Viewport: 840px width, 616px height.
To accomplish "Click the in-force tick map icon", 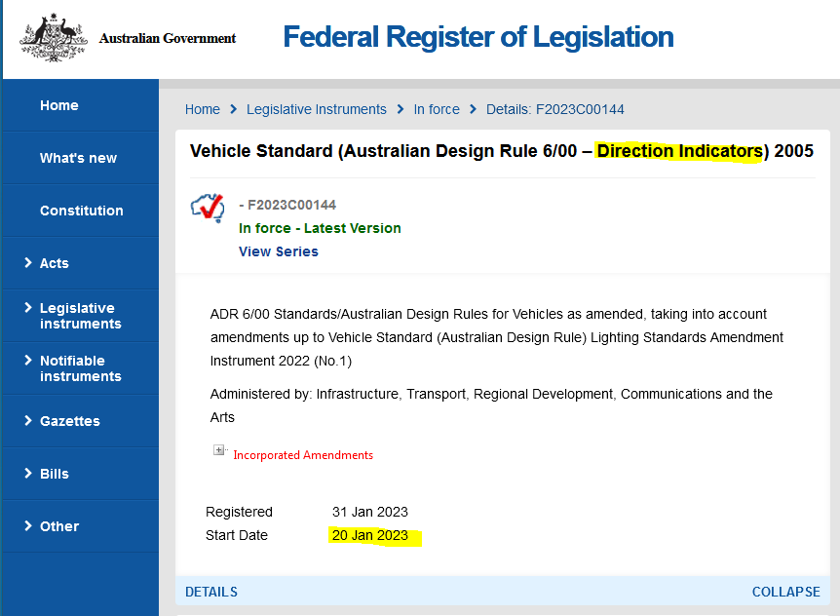I will pyautogui.click(x=208, y=208).
